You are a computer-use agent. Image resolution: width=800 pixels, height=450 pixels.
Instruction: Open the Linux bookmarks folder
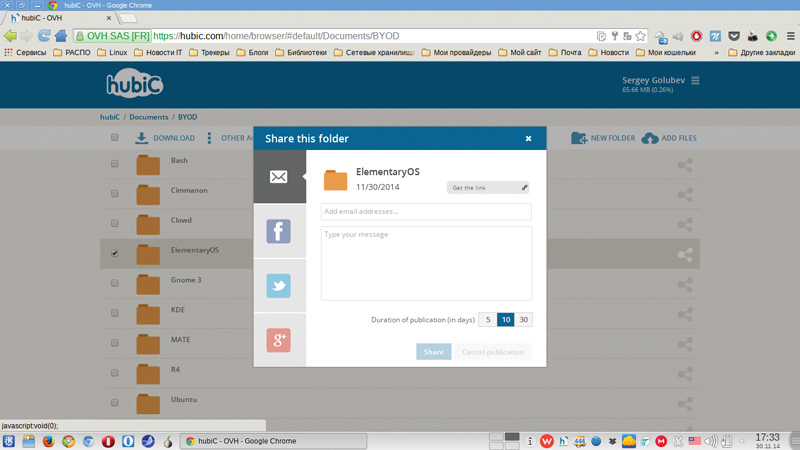click(112, 52)
